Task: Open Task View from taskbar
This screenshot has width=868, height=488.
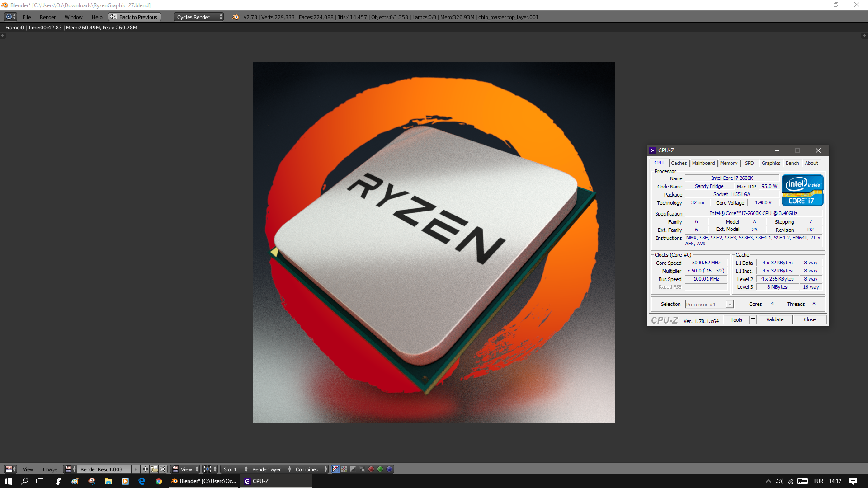Action: point(41,481)
